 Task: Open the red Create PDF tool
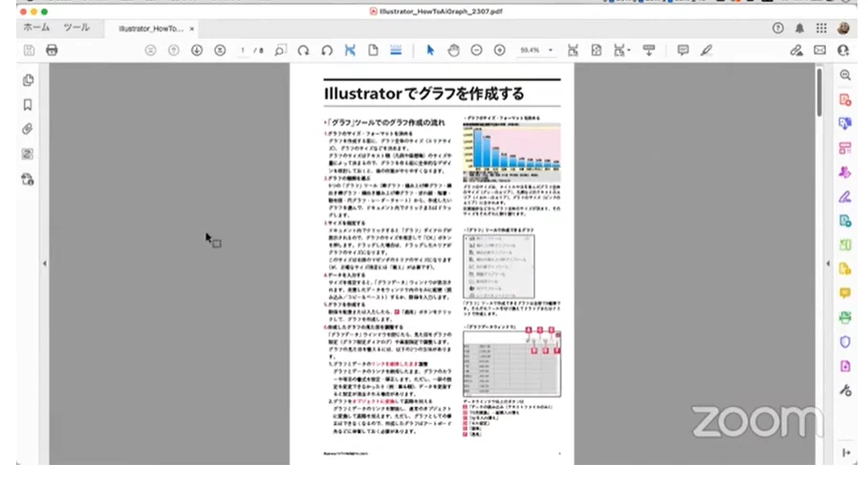(x=845, y=99)
